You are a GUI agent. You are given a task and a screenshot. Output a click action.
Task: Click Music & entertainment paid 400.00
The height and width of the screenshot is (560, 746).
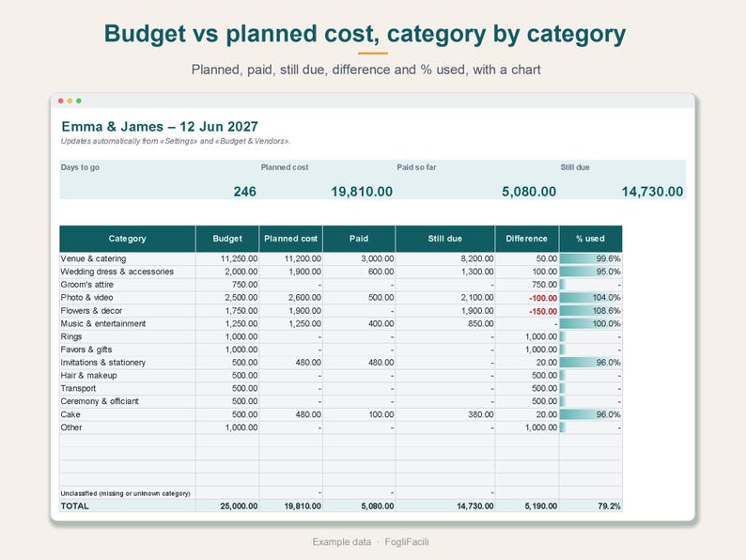coord(359,323)
